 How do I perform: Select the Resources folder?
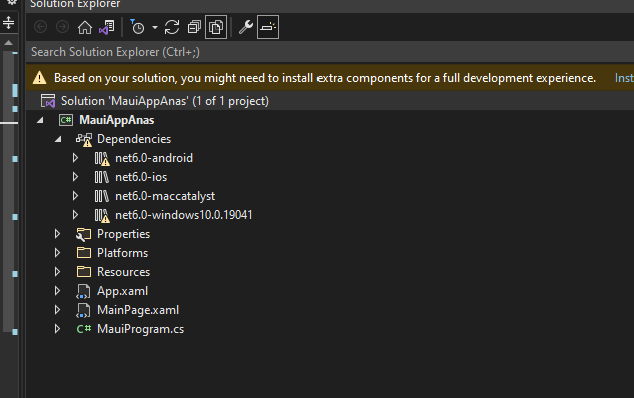click(123, 272)
